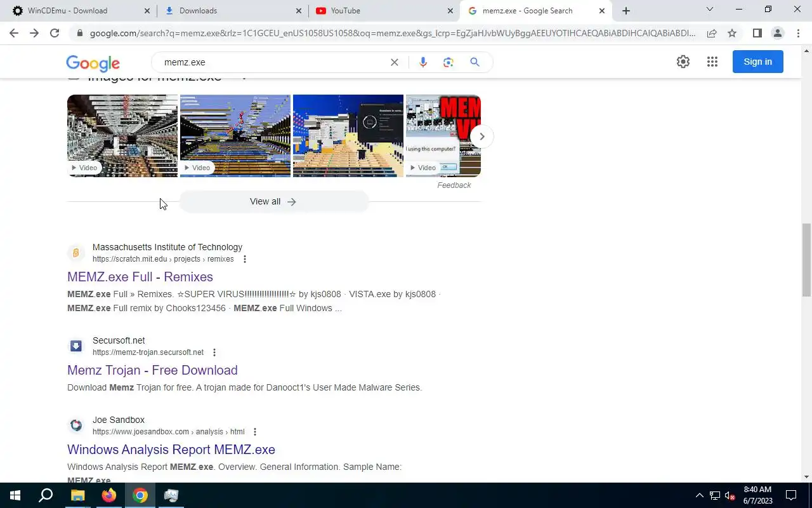
Task: Open Chrome three-dot menu
Action: coord(797,33)
